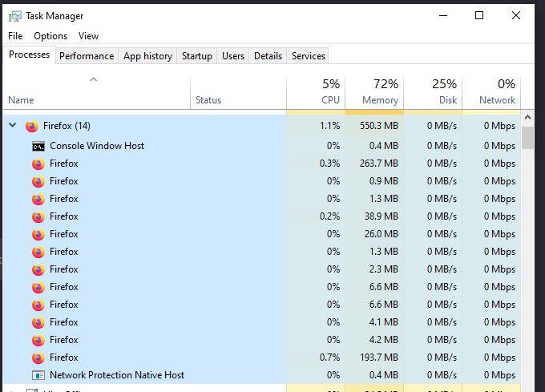Click the 0.2% CPU value

[329, 216]
